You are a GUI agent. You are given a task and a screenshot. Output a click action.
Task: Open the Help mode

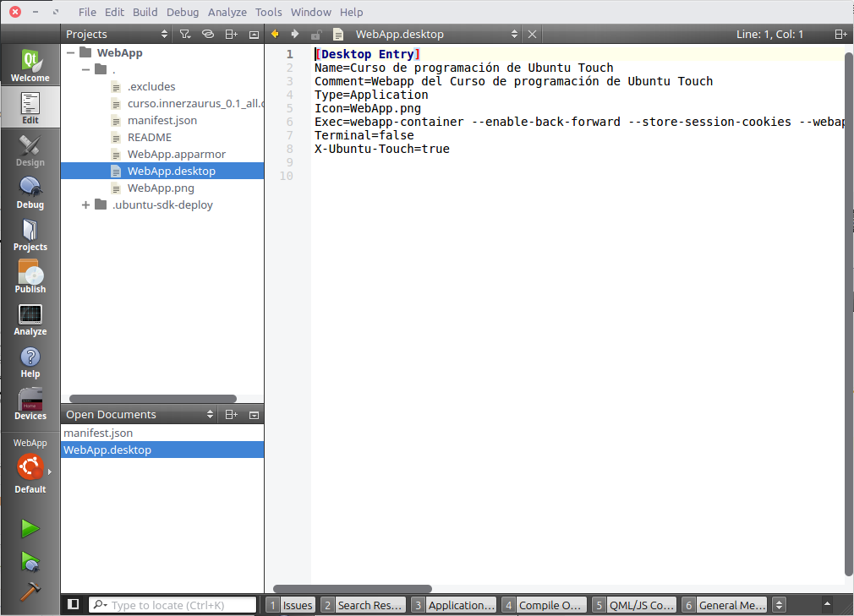coord(30,362)
